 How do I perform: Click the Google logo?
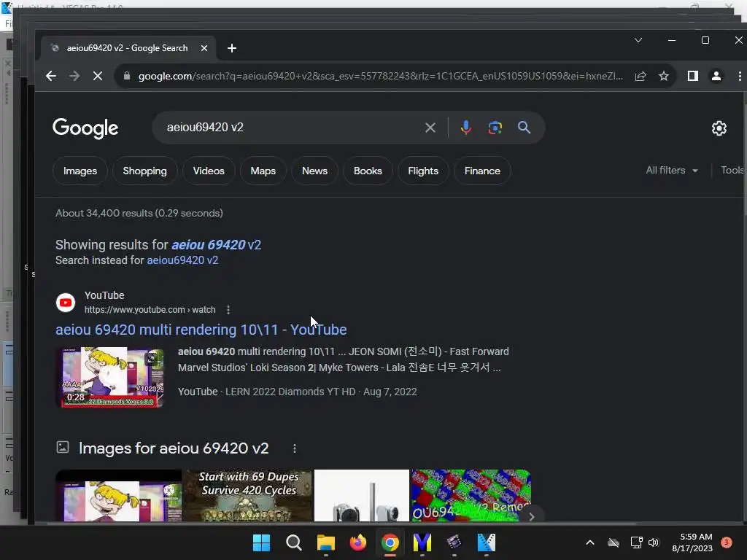pos(85,128)
